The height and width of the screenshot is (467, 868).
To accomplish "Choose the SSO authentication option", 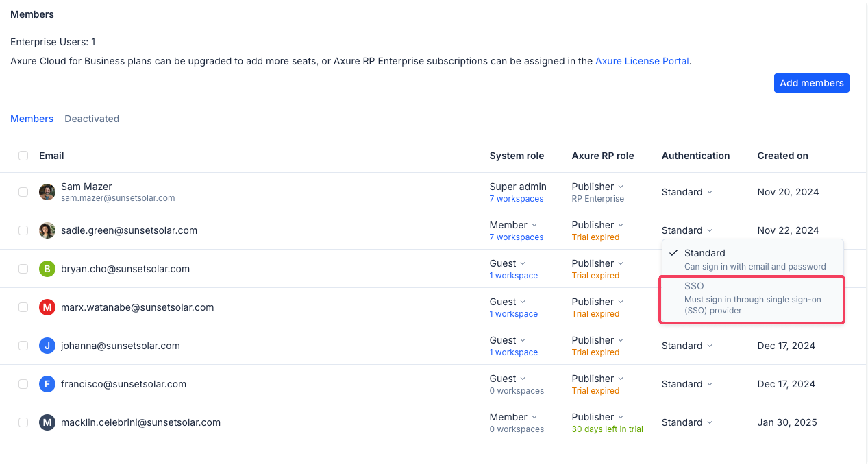I will [x=752, y=298].
